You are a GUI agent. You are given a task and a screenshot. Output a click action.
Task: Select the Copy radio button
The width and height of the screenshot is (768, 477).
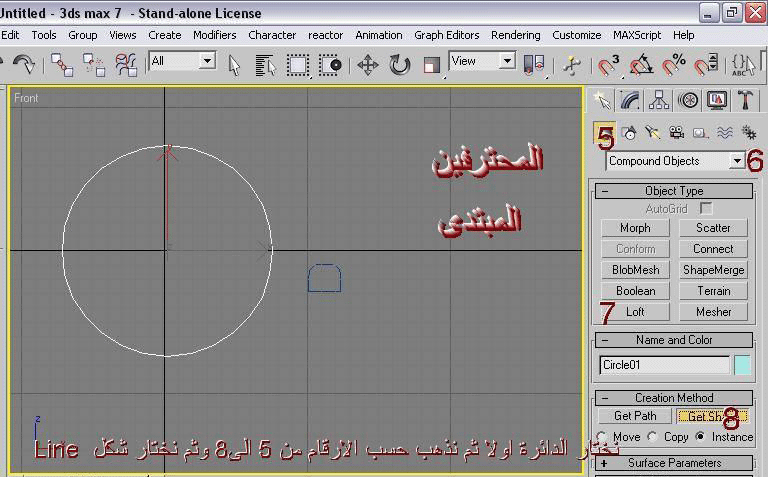point(652,436)
